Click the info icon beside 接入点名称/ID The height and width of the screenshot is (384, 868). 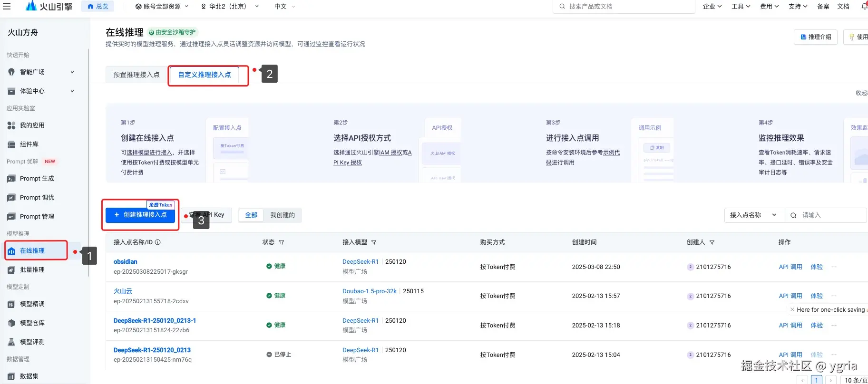(x=158, y=242)
